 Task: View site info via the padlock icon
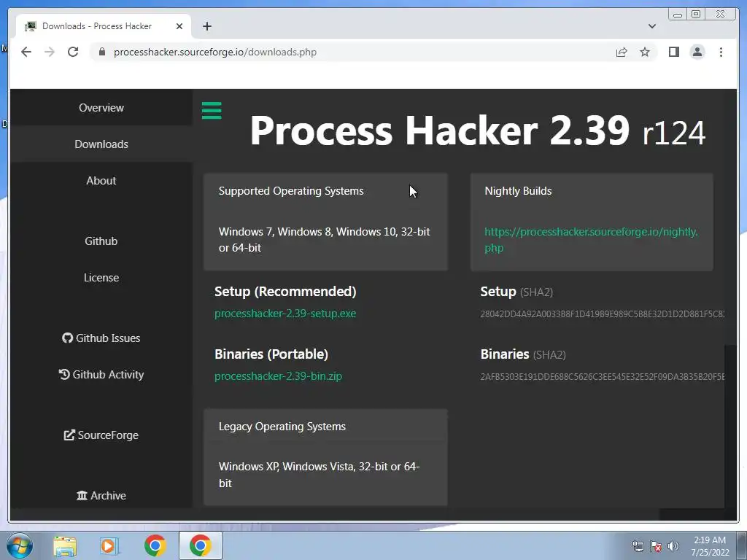(102, 52)
